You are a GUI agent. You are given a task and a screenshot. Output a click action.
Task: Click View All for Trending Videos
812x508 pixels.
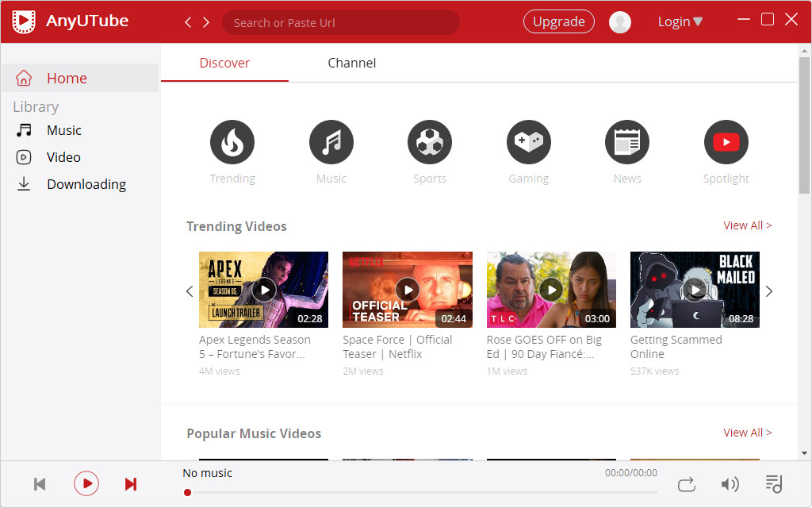coord(747,225)
